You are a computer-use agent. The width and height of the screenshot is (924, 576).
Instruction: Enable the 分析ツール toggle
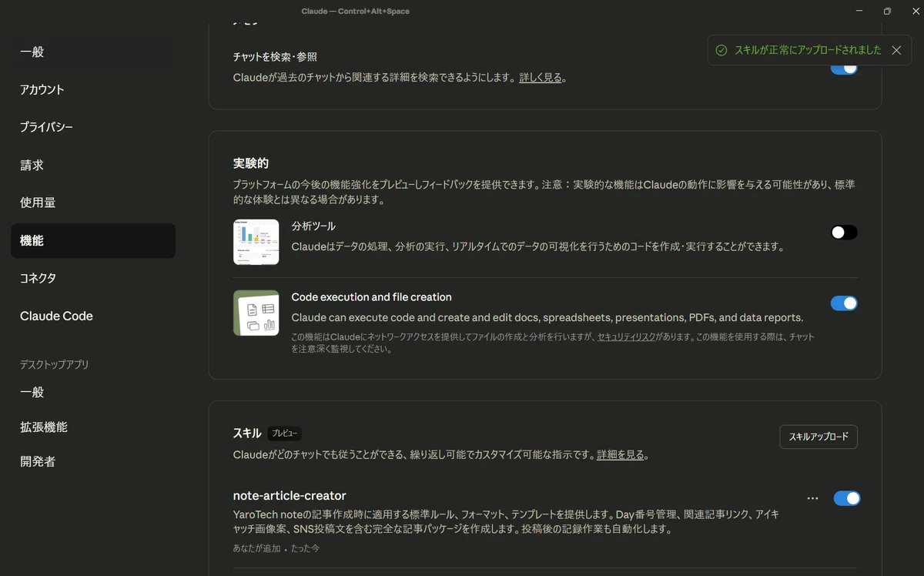(844, 233)
